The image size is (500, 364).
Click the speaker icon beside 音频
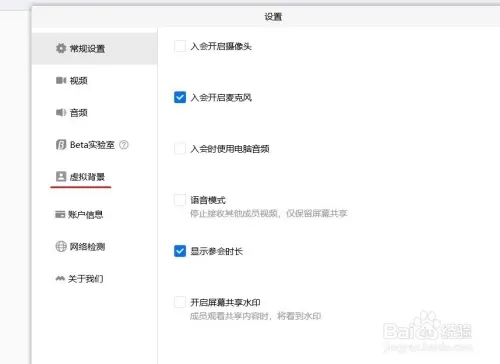click(61, 112)
